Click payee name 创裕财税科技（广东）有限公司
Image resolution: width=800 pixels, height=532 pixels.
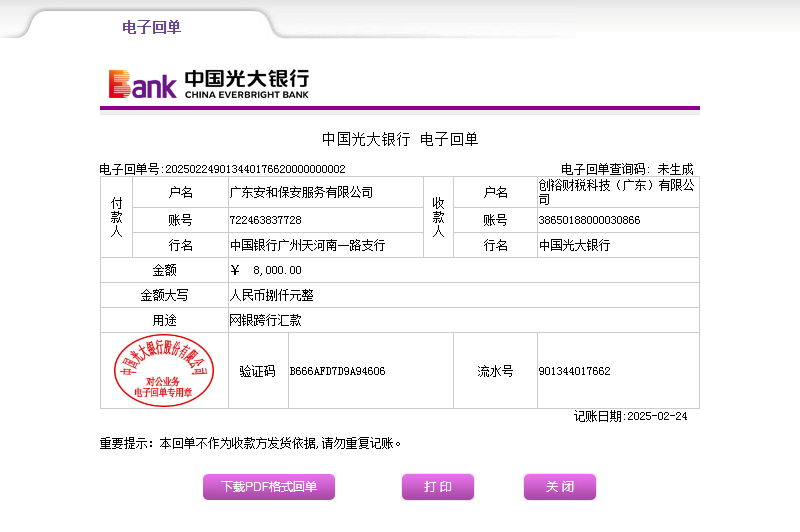pyautogui.click(x=616, y=192)
